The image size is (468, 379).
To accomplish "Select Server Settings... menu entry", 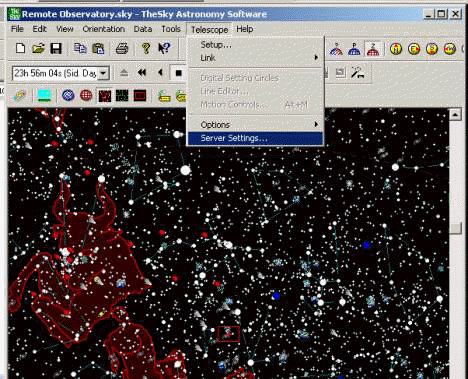I will (256, 138).
